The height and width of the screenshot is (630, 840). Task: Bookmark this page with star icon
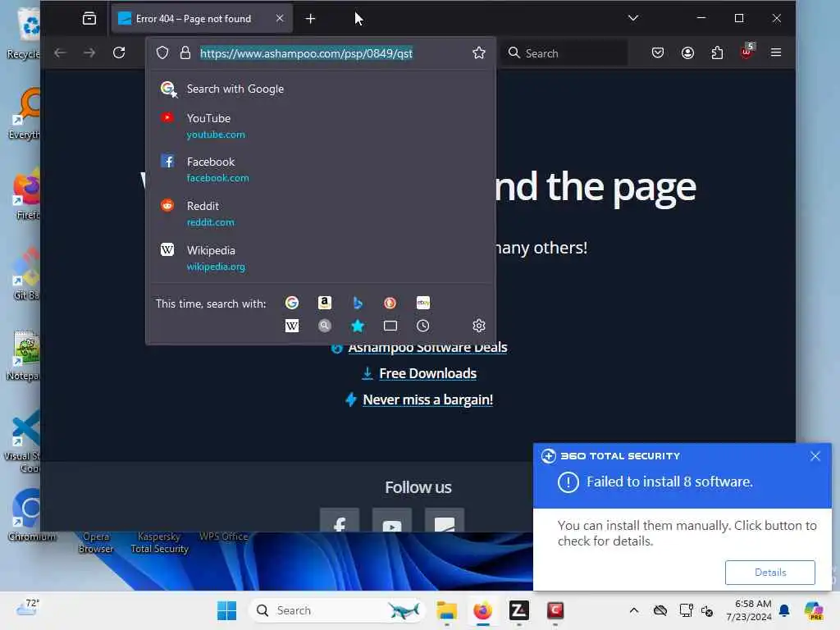(x=479, y=52)
